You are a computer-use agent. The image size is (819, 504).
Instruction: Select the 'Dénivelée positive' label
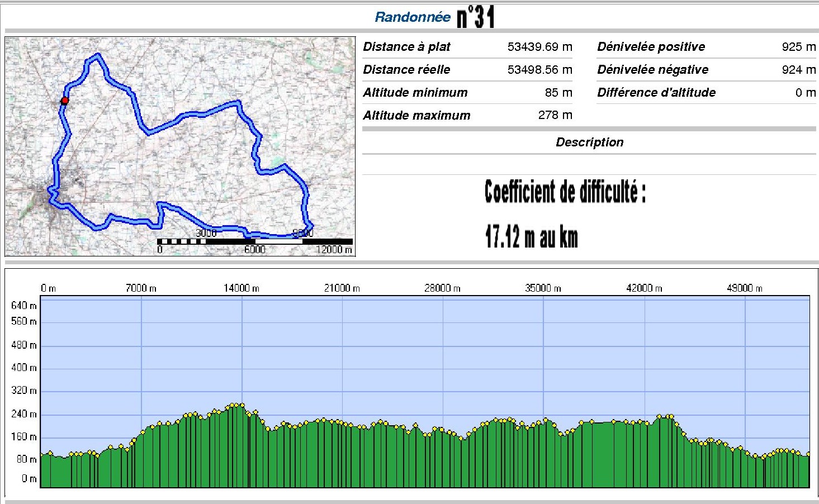click(651, 47)
